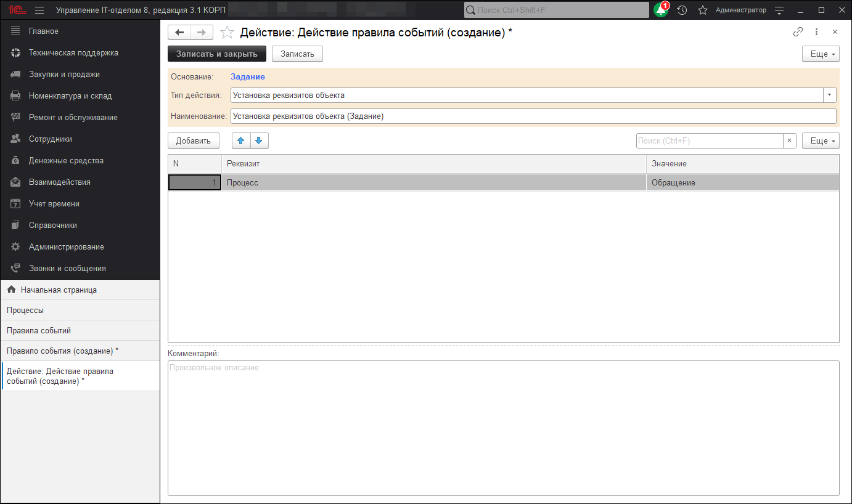Click the move row down arrow
The image size is (852, 504).
(259, 141)
